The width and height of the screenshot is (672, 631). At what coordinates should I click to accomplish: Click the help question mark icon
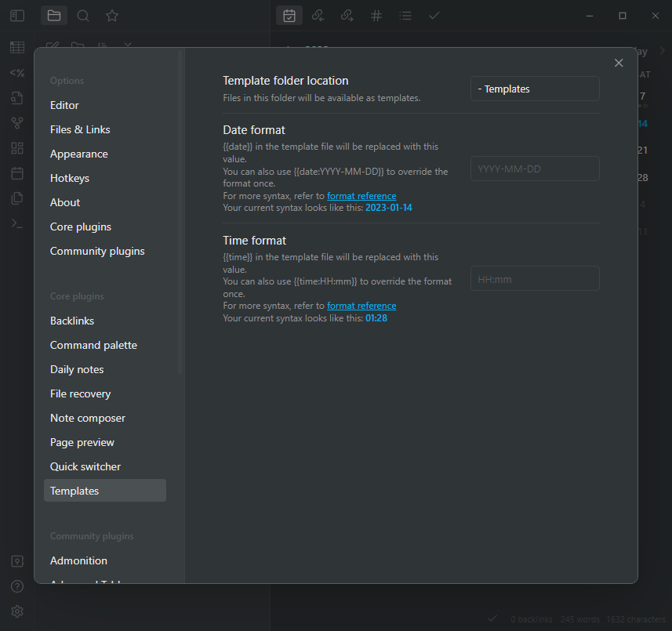pos(16,586)
